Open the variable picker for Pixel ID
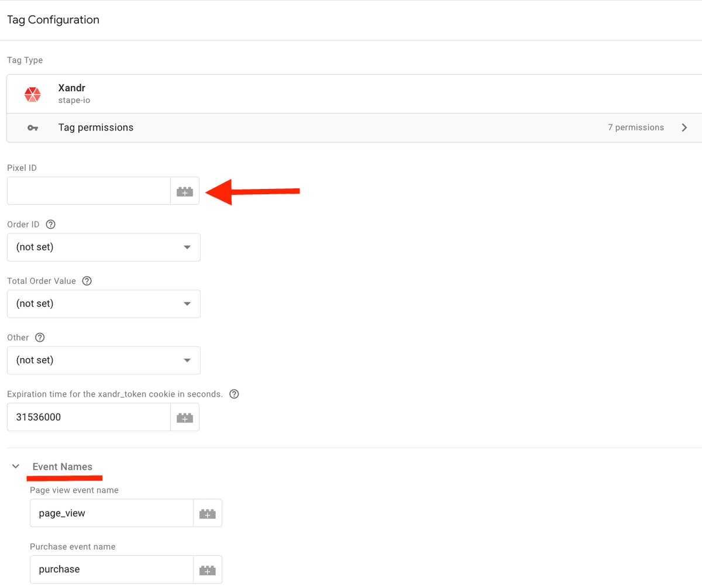The height and width of the screenshot is (588, 702). pyautogui.click(x=185, y=191)
